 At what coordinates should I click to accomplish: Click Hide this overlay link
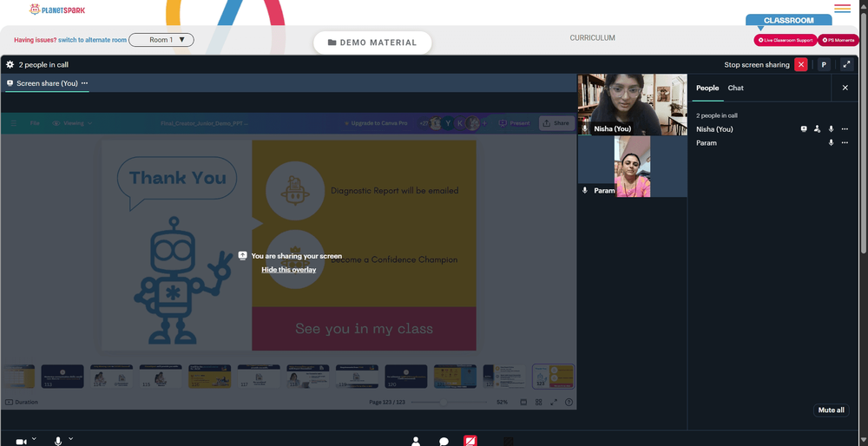coord(288,270)
